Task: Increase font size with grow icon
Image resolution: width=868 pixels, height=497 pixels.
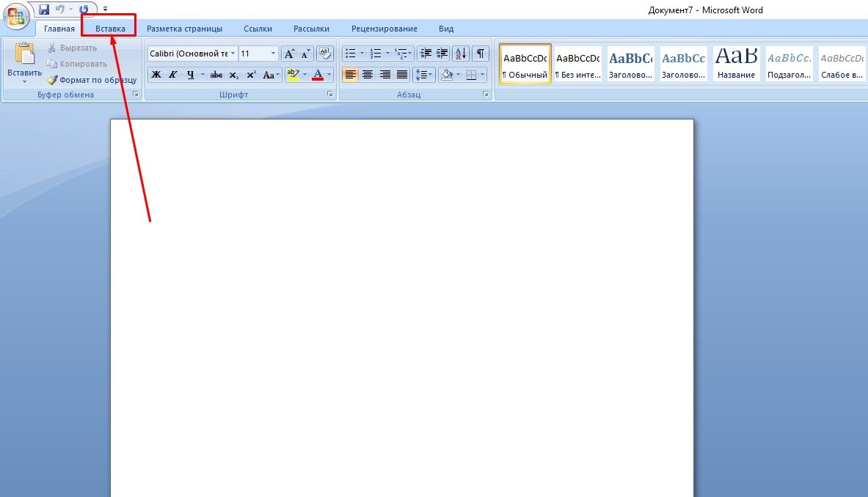Action: 289,54
